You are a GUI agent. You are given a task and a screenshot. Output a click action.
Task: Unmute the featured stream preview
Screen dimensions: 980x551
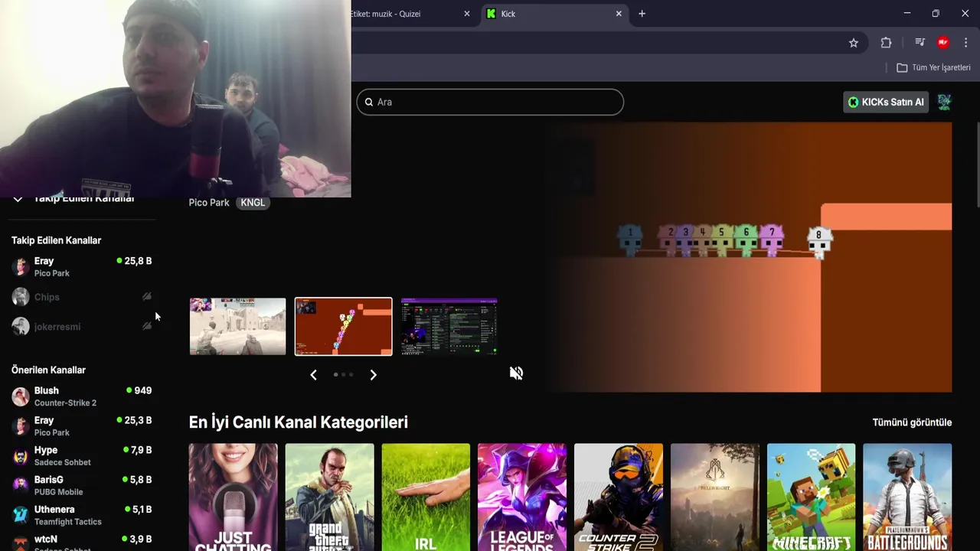pyautogui.click(x=517, y=373)
